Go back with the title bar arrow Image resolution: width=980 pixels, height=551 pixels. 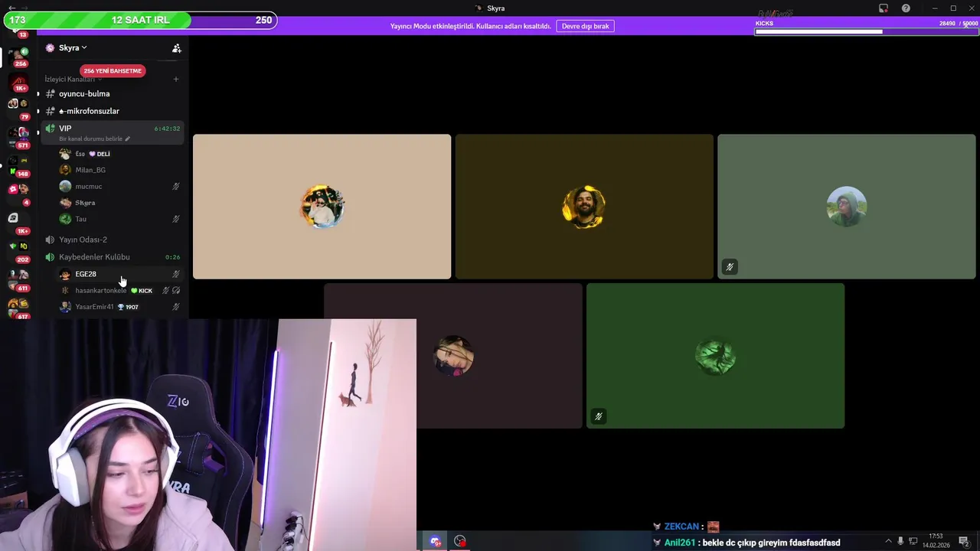(x=11, y=8)
